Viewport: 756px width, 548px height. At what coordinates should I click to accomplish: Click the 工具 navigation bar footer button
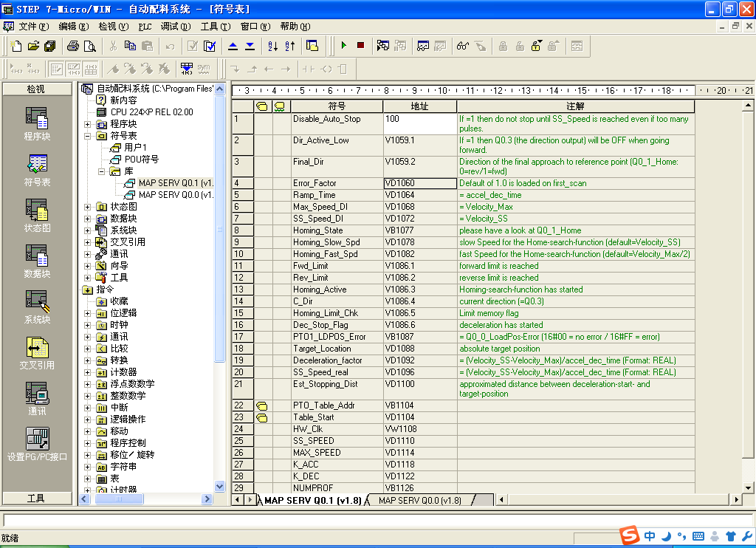[x=35, y=498]
